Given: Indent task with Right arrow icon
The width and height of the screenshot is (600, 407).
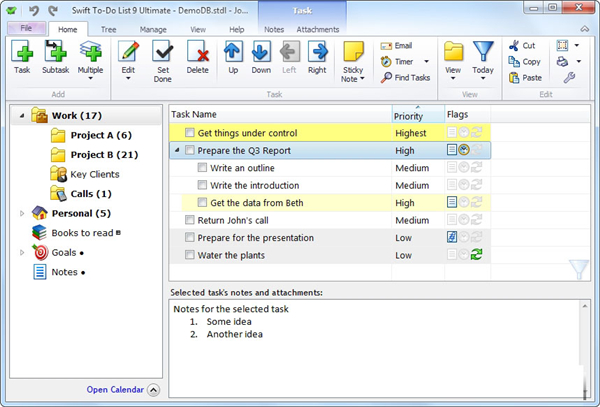Looking at the screenshot, I should pos(317,52).
